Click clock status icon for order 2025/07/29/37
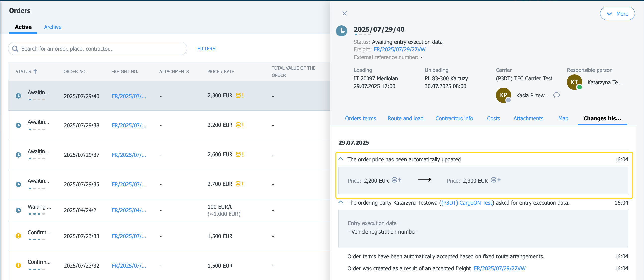 18,155
